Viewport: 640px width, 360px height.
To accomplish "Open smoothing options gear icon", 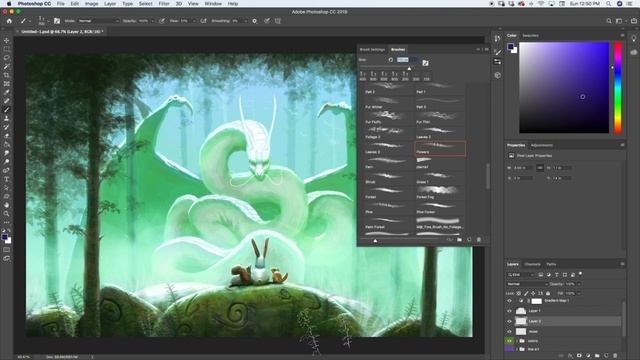I will (x=255, y=21).
